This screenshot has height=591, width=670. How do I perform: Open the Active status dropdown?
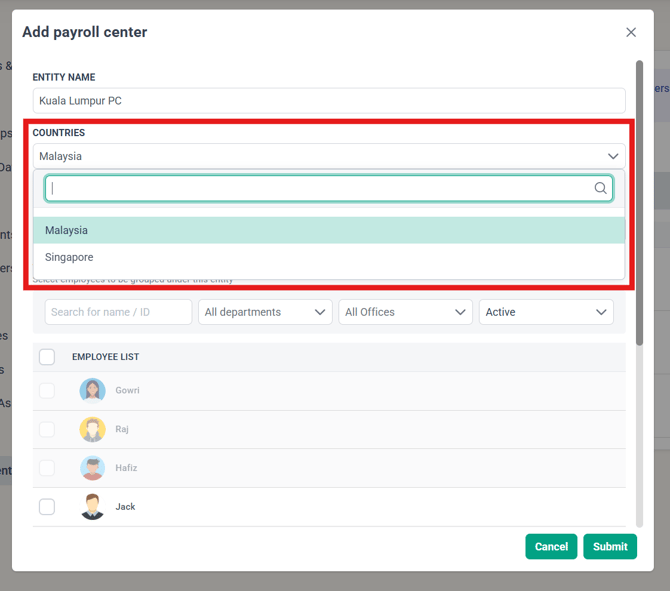pyautogui.click(x=546, y=312)
